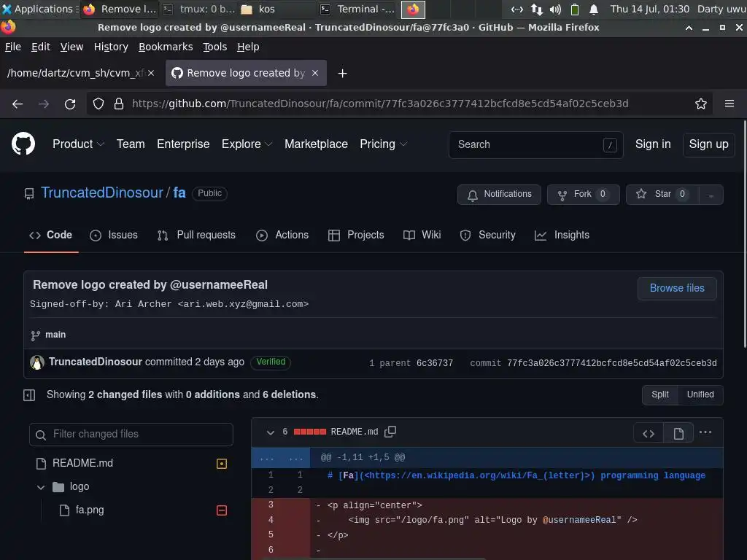Click the GitHub Octocat home logo

tap(23, 144)
